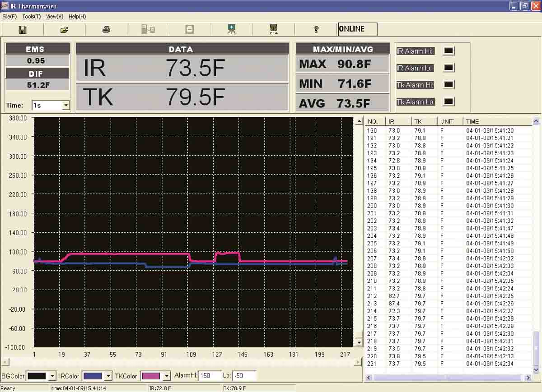Expand the Time interval dropdown

tap(66, 106)
